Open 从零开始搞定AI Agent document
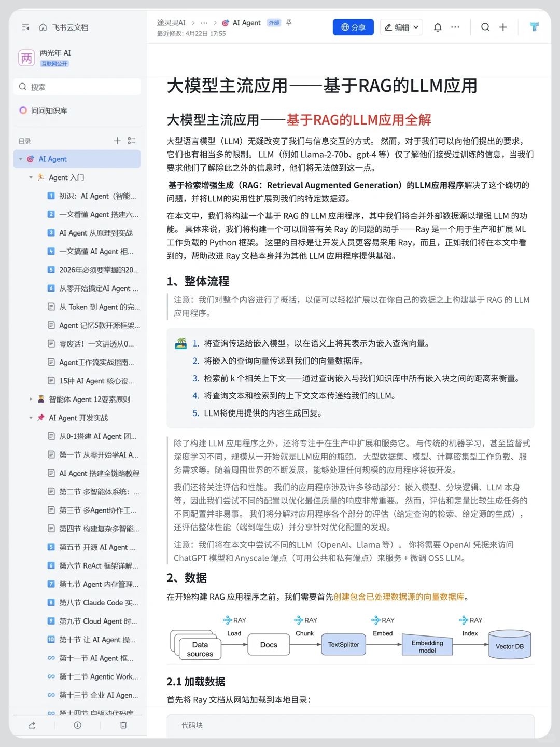 coord(93,288)
